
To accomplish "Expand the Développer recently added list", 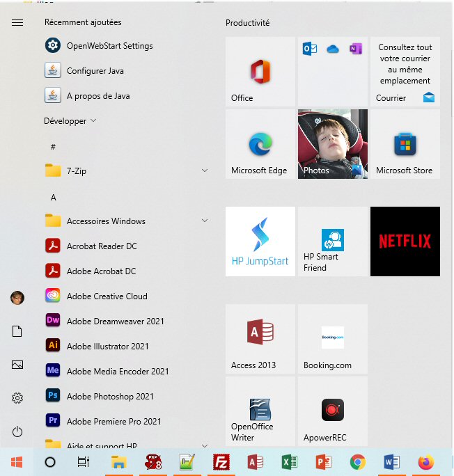I will (x=70, y=121).
